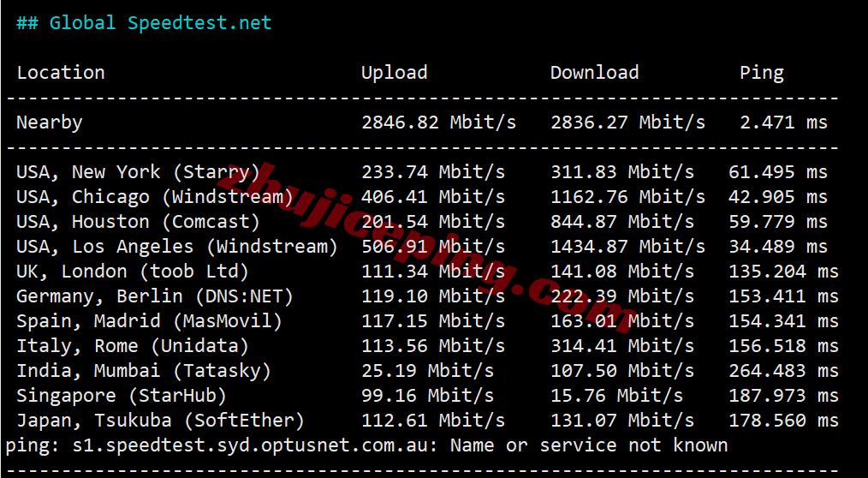Click the 'Name or service not known' error
Image resolution: width=868 pixels, height=478 pixels.
[x=589, y=445]
